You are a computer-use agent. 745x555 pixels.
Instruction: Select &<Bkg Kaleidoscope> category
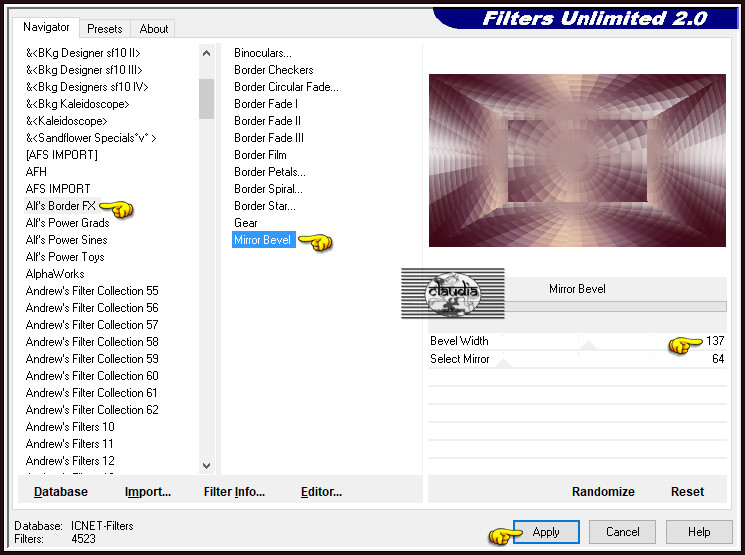click(x=77, y=104)
